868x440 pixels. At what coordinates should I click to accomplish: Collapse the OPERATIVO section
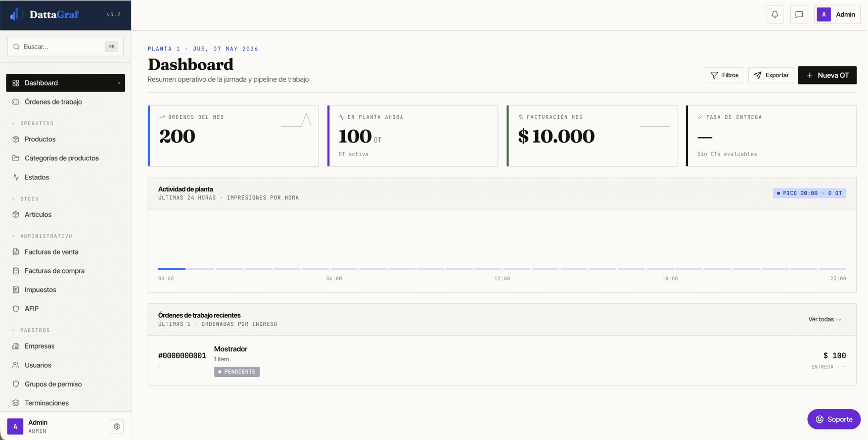click(33, 123)
